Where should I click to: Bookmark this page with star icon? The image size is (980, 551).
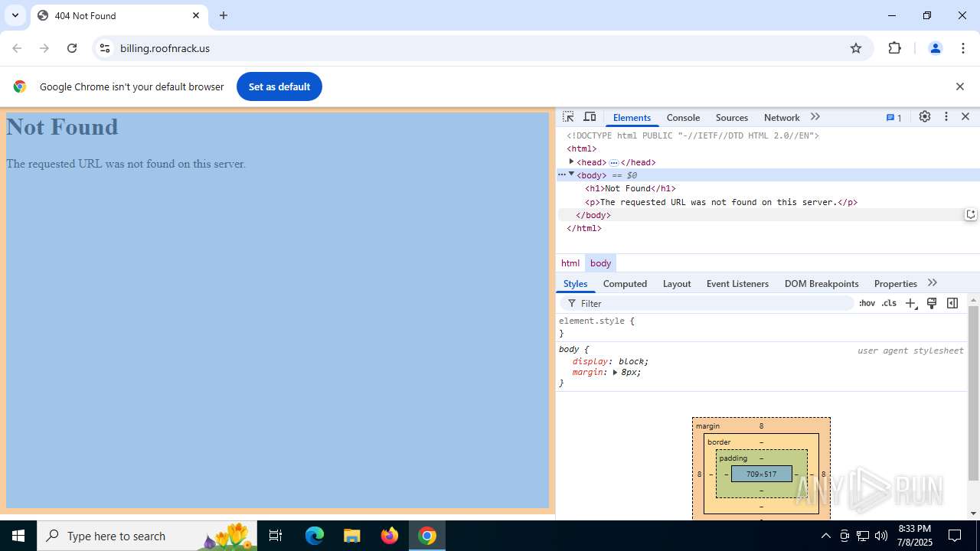pos(856,48)
